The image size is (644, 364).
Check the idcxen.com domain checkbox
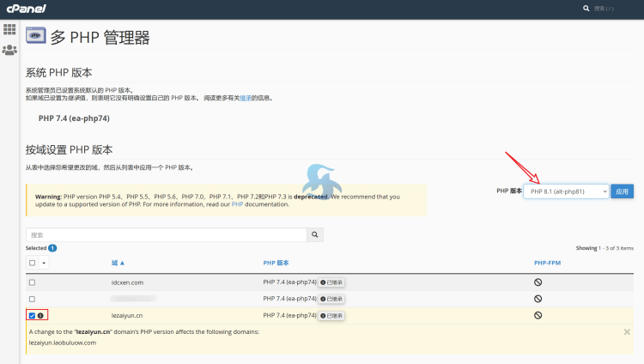coord(32,282)
